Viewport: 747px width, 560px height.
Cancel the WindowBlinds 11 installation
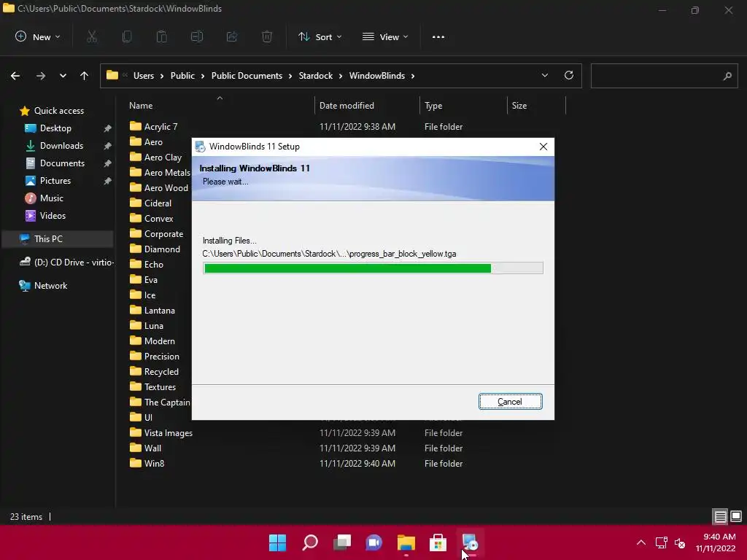click(510, 402)
